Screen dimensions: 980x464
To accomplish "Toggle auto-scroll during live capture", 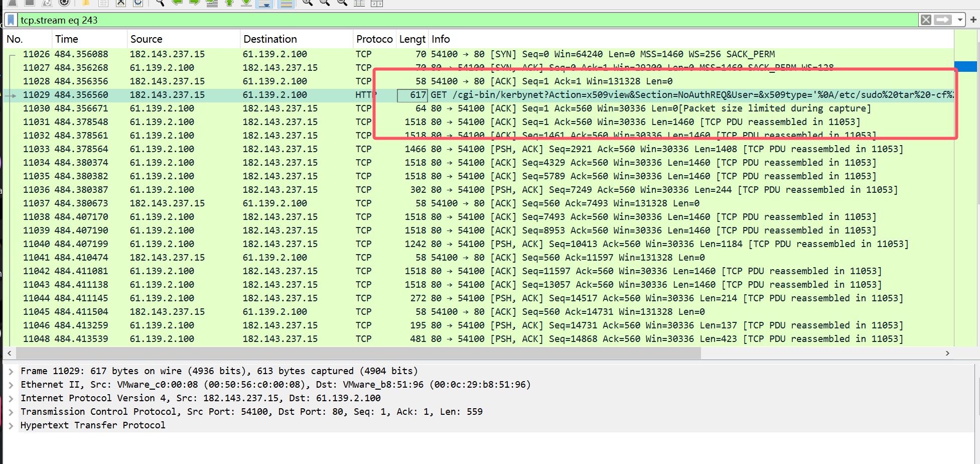I will [x=264, y=4].
